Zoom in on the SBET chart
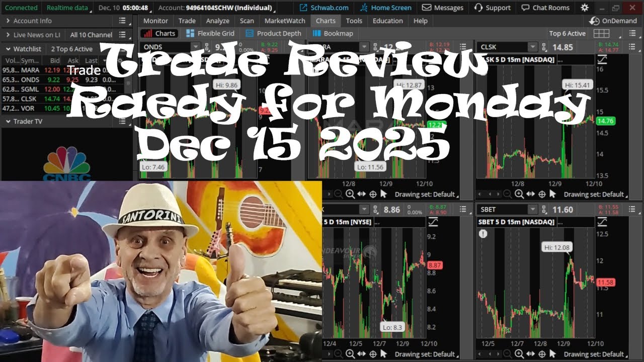This screenshot has width=644, height=362. click(519, 354)
